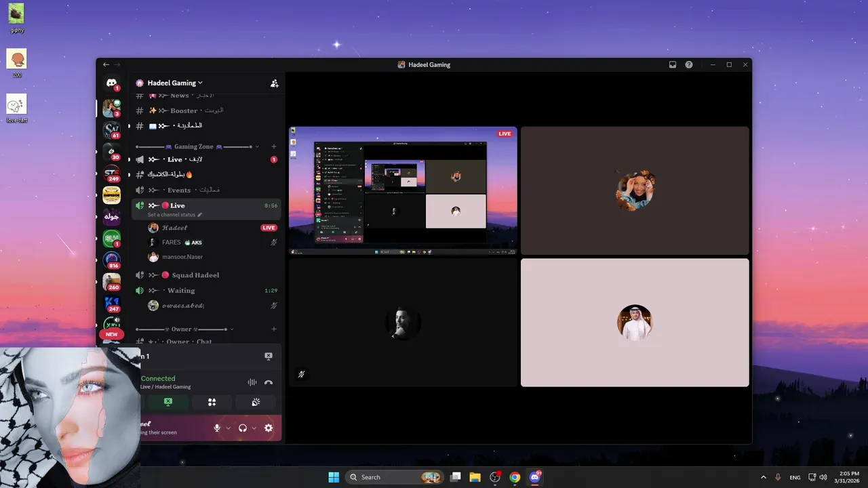This screenshot has width=868, height=488.
Task: Open the Booster text channel
Action: pyautogui.click(x=206, y=110)
